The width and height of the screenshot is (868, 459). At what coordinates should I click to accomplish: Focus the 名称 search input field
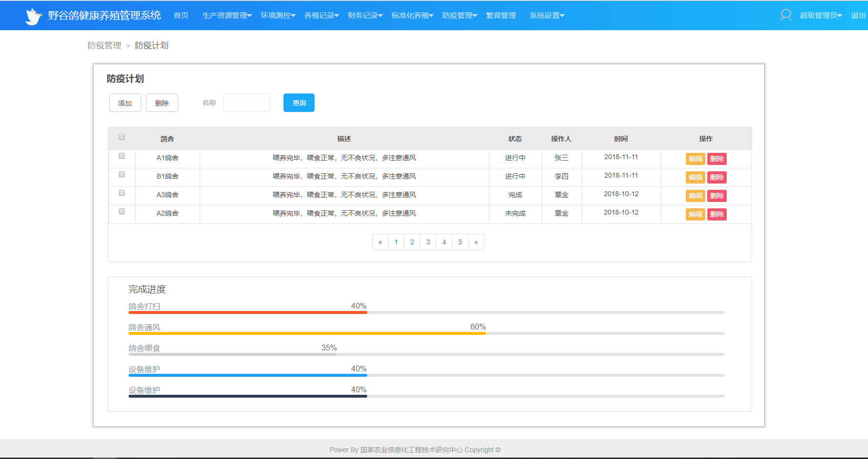pyautogui.click(x=246, y=103)
